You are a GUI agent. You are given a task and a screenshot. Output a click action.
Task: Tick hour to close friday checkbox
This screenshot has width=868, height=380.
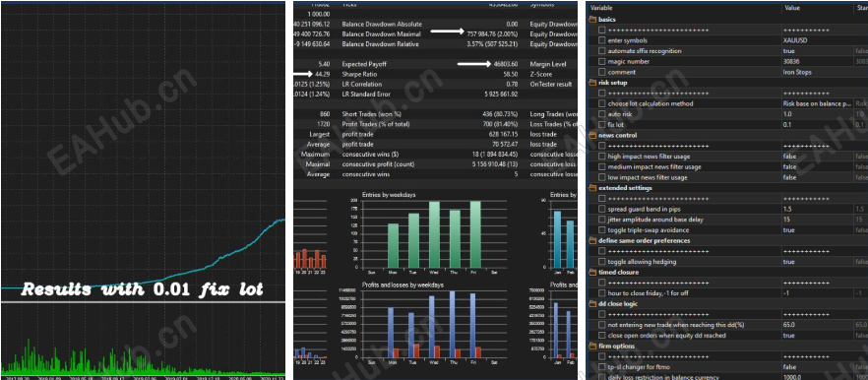pyautogui.click(x=602, y=293)
